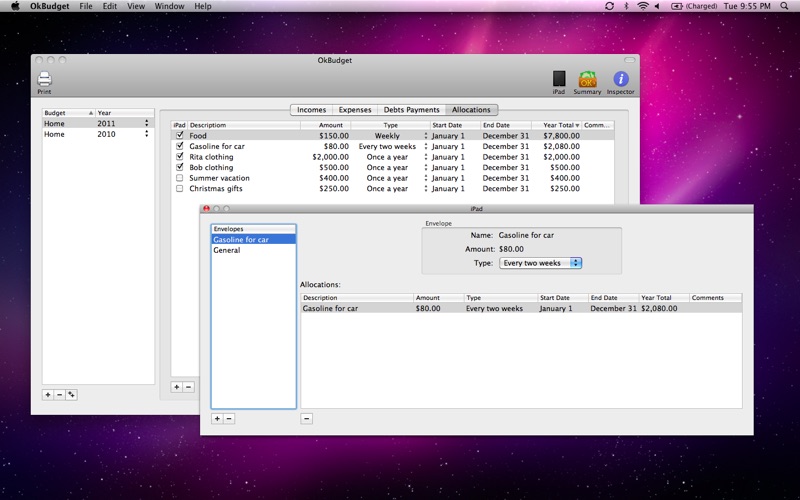Check iPad checkbox for Summer vacation
The height and width of the screenshot is (500, 800).
click(180, 178)
